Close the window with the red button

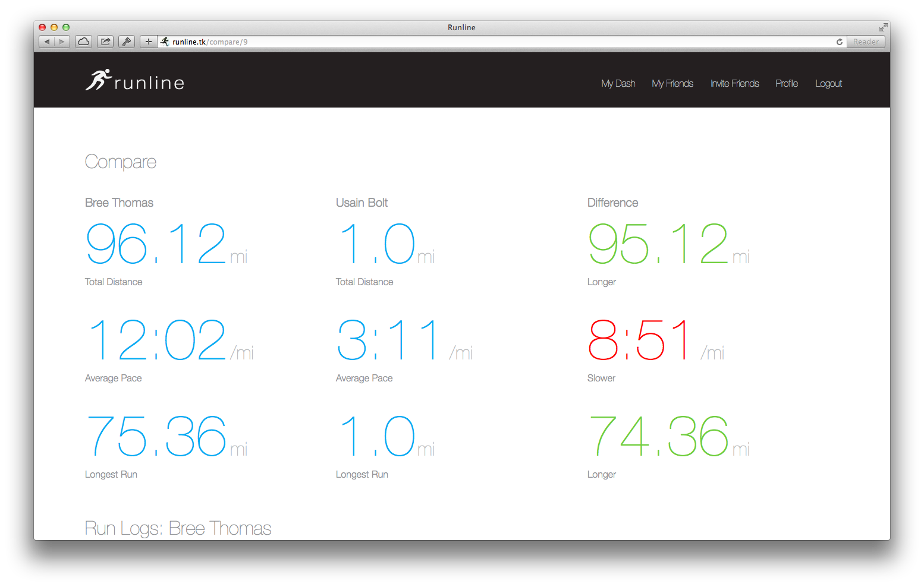(x=42, y=27)
